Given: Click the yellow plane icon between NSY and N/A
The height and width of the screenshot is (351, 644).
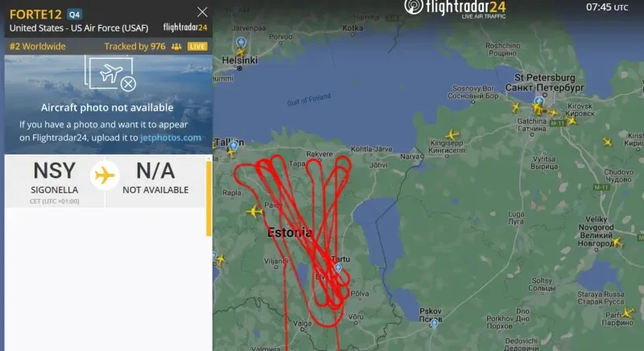Looking at the screenshot, I should pos(105,175).
